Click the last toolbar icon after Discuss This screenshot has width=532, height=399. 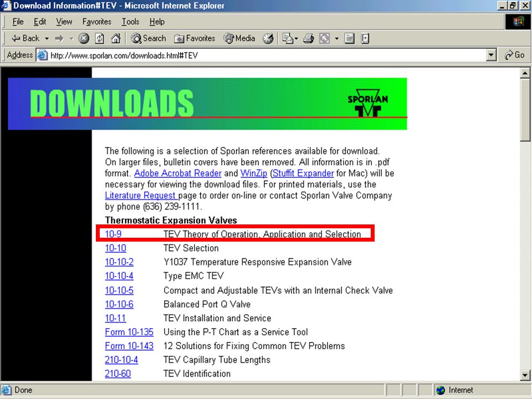365,38
